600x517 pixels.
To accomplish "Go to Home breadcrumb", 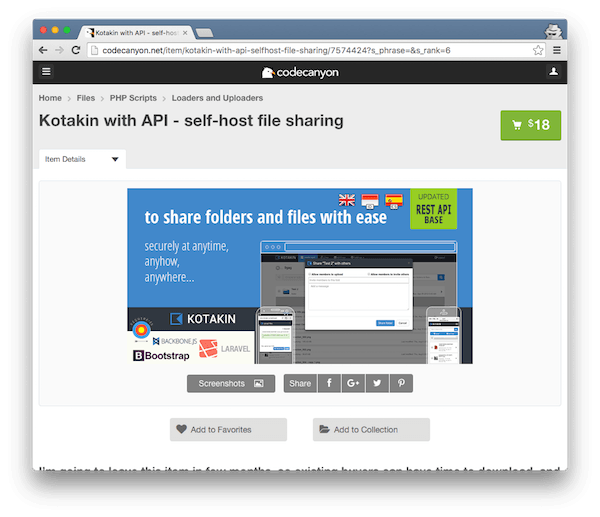I will (50, 98).
